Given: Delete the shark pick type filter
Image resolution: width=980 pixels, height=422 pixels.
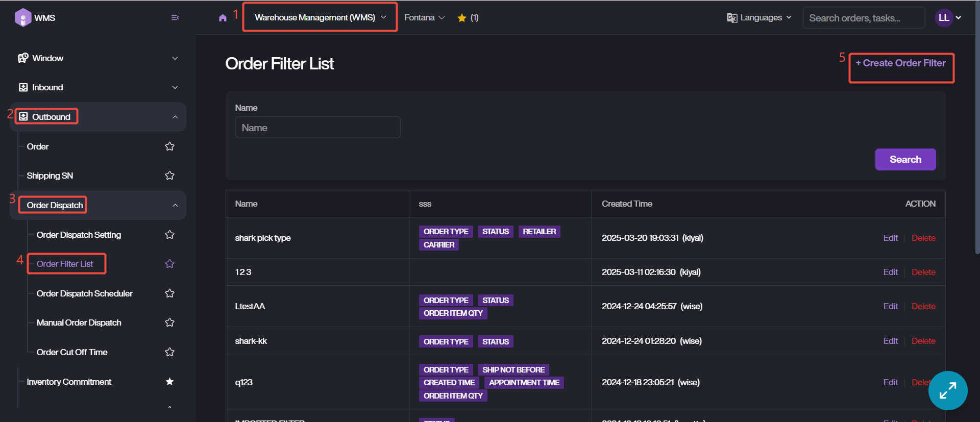Looking at the screenshot, I should (x=923, y=238).
